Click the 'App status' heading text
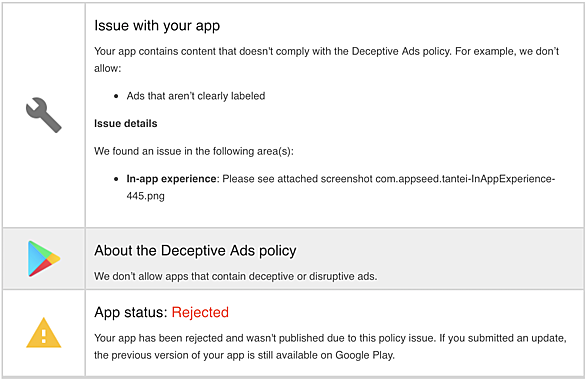 click(131, 312)
